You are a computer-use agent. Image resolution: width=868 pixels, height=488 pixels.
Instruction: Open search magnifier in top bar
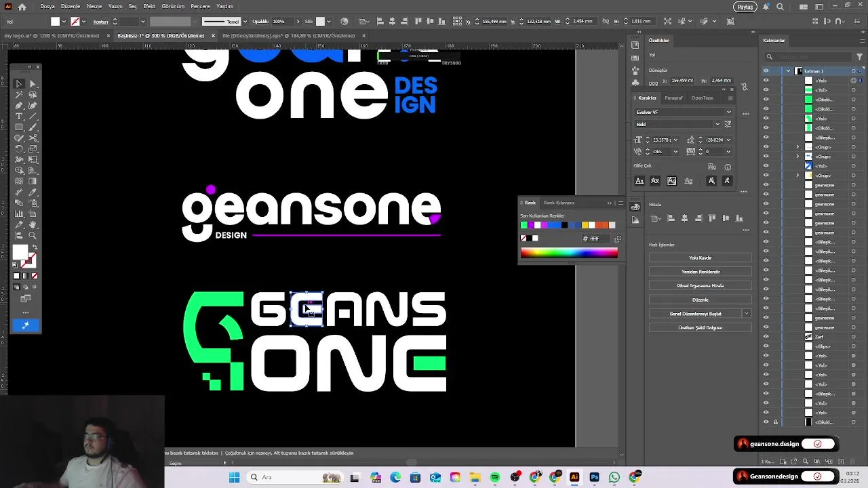click(x=780, y=7)
